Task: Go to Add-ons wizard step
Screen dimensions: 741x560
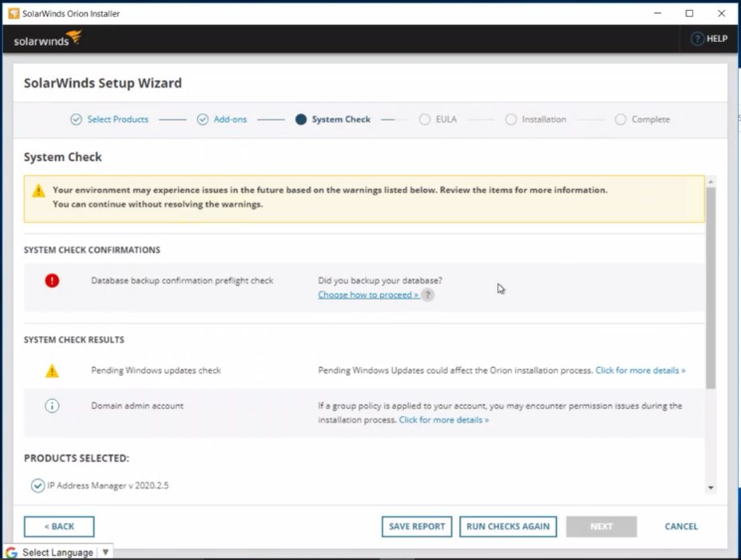Action: [230, 119]
